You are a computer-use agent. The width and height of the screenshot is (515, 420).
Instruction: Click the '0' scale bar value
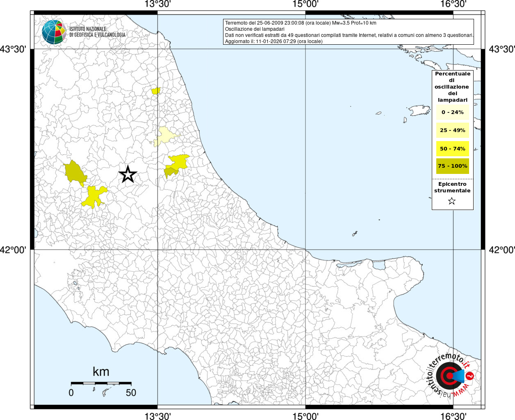pyautogui.click(x=71, y=393)
